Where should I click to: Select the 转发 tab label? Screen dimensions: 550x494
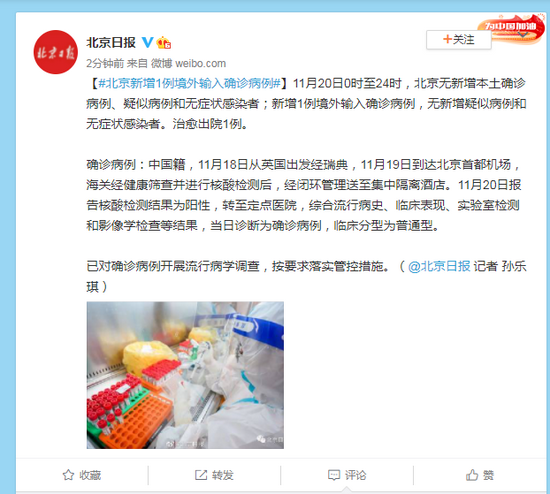tap(223, 475)
